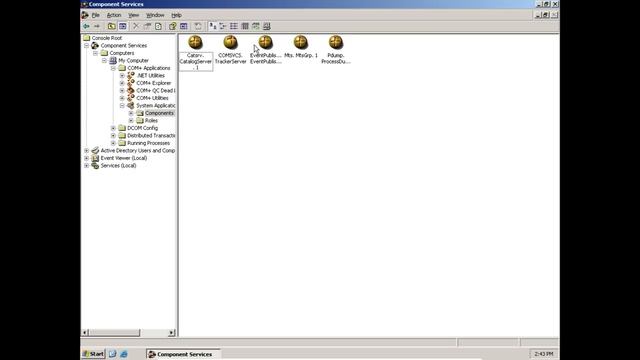Open the View menu
Screen dimensions: 640x360
coord(133,15)
